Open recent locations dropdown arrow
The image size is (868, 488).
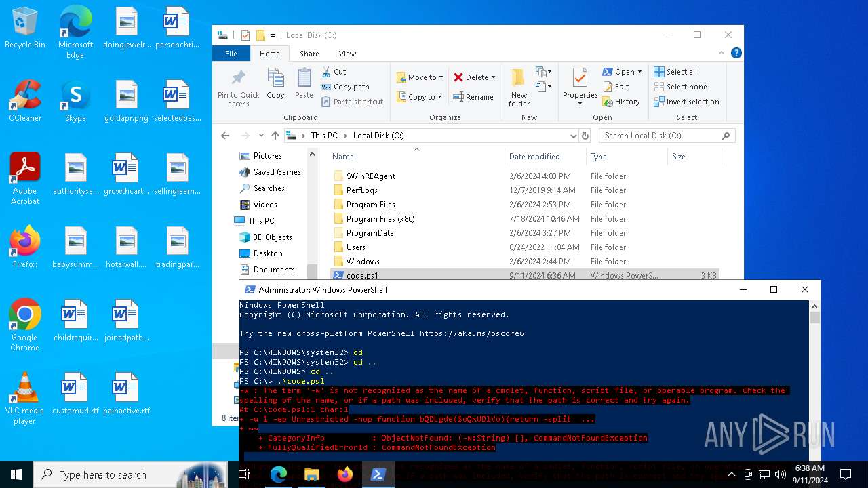point(260,136)
